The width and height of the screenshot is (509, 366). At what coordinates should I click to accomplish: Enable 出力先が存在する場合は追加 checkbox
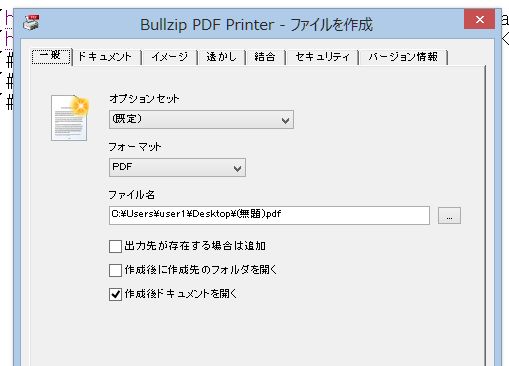(115, 247)
